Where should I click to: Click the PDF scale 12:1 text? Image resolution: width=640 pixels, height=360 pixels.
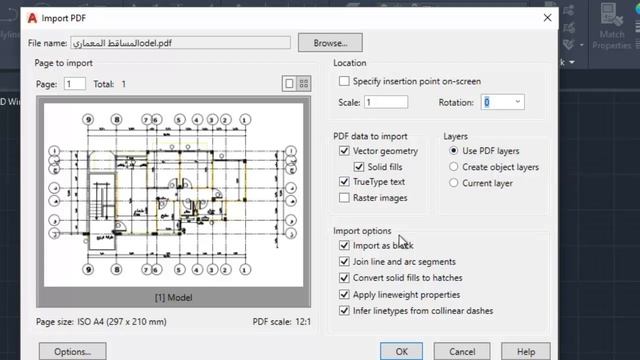tap(282, 322)
